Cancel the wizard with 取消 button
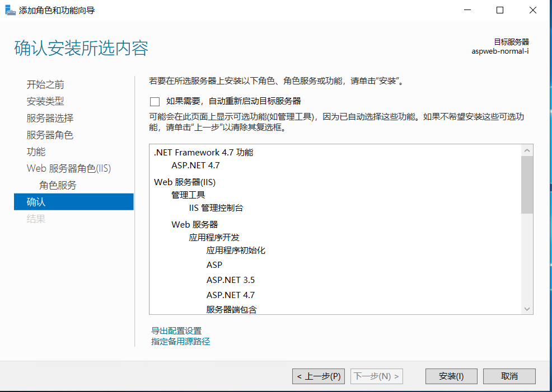 pyautogui.click(x=509, y=376)
